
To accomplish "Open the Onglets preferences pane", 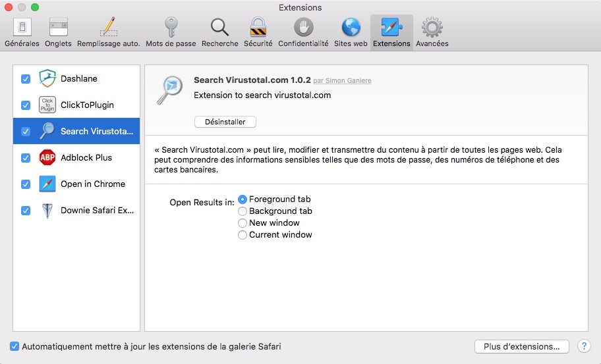I will 58,32.
